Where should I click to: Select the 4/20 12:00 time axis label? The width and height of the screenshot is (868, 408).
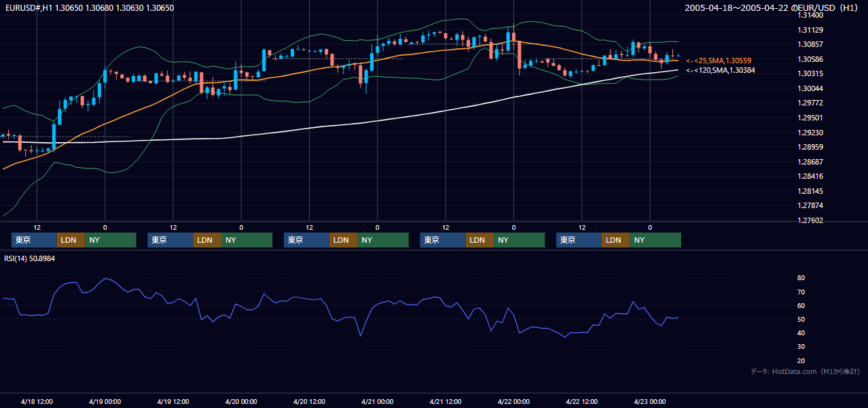(x=309, y=401)
